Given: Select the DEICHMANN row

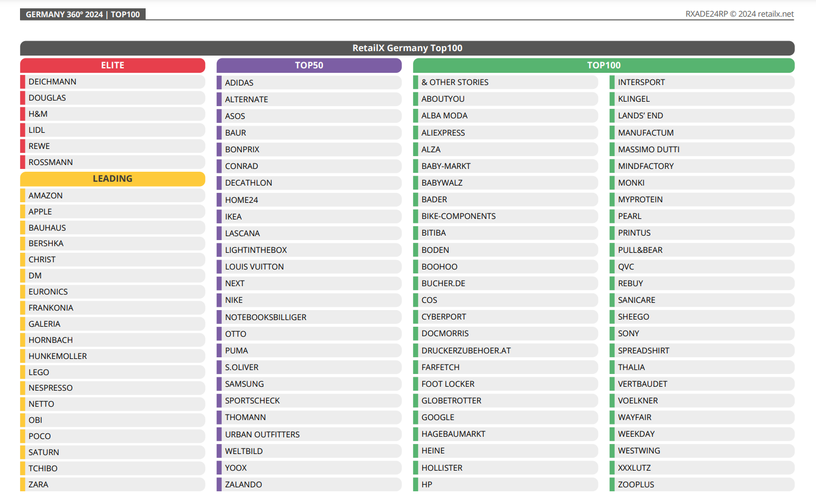Looking at the screenshot, I should coord(112,82).
